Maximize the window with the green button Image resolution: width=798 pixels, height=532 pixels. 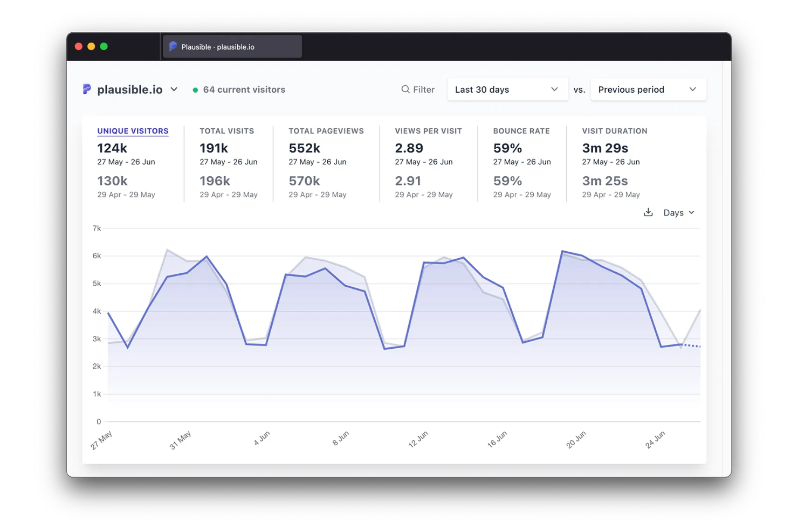[x=104, y=46]
